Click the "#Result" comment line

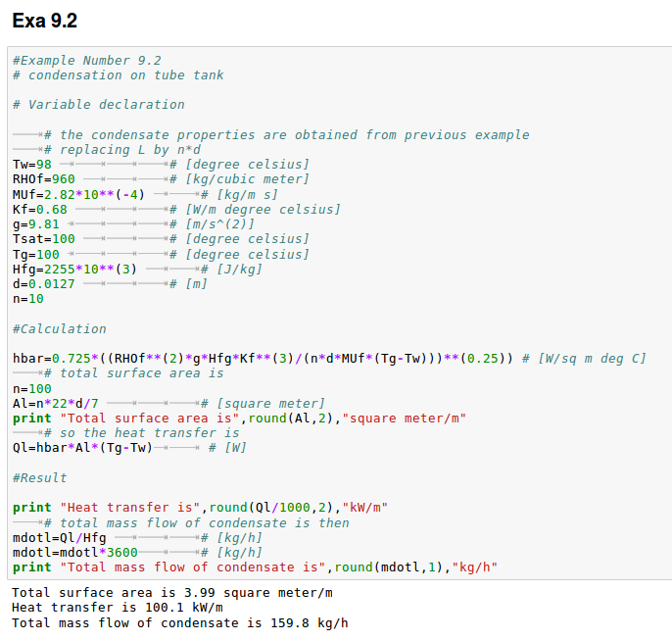[39, 478]
